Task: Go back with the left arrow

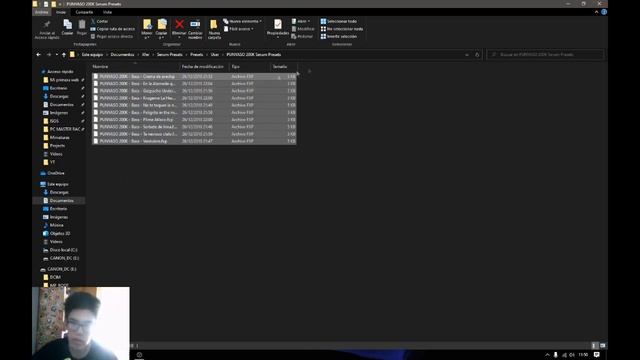Action: [x=39, y=55]
